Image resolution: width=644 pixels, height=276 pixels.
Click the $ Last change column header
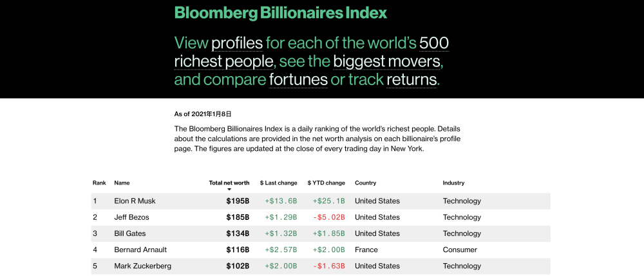coord(278,182)
